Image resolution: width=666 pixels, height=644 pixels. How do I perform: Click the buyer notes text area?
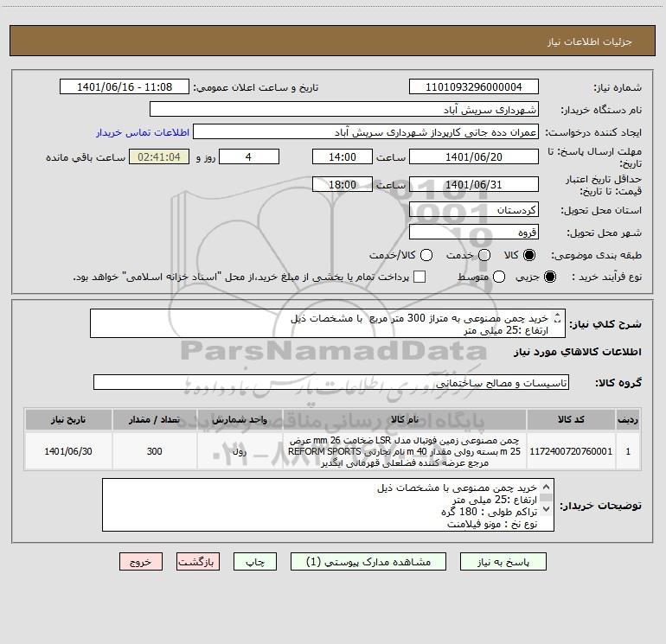click(x=328, y=505)
